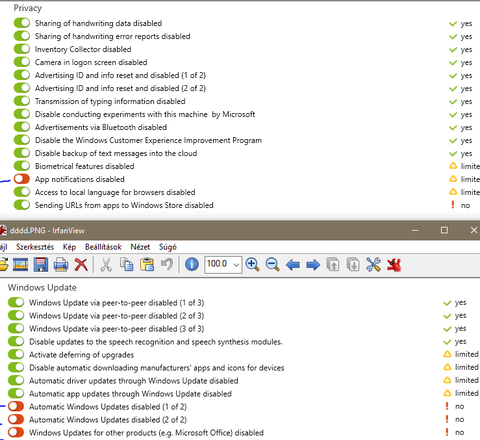Click the Undo arrow icon
This screenshot has height=440, width=480.
point(167,265)
